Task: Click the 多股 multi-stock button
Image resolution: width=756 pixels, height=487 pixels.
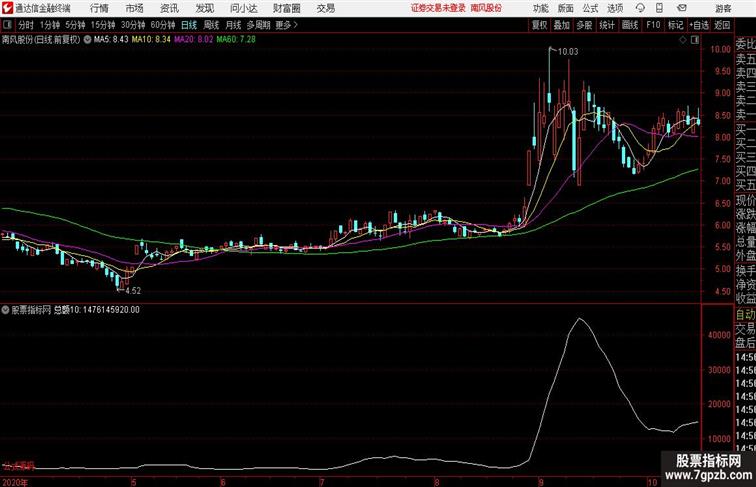Action: 584,25
